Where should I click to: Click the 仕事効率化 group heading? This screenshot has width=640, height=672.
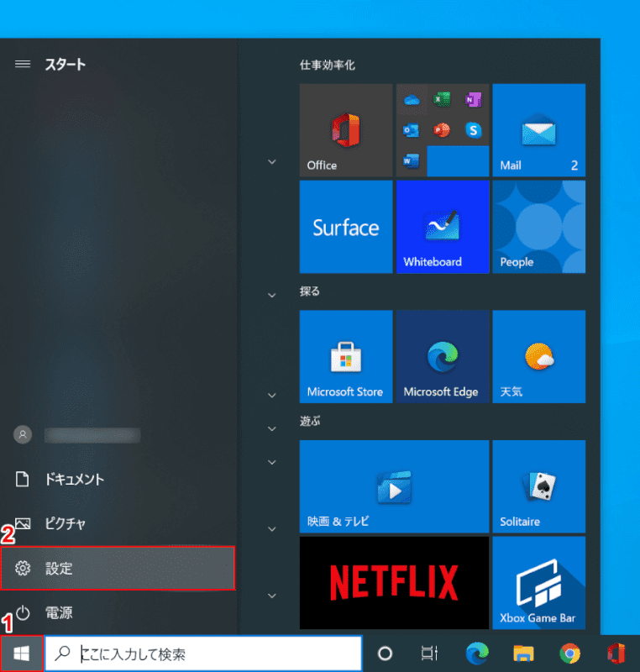tap(328, 66)
